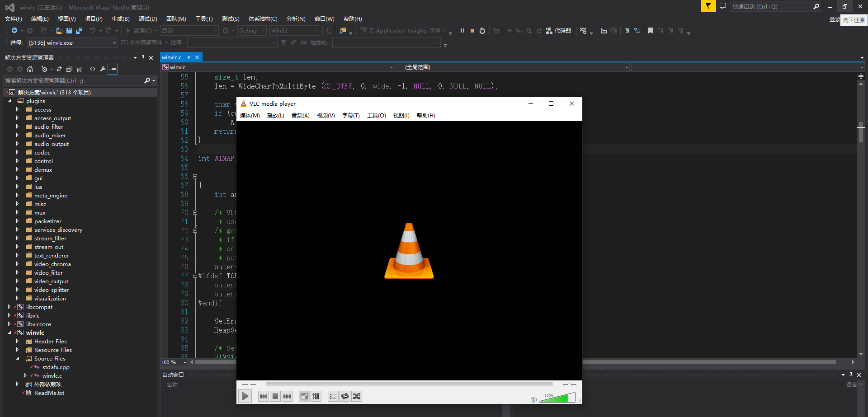The width and height of the screenshot is (868, 417).
Task: Open feedback speech bubble icon
Action: coord(723,6)
